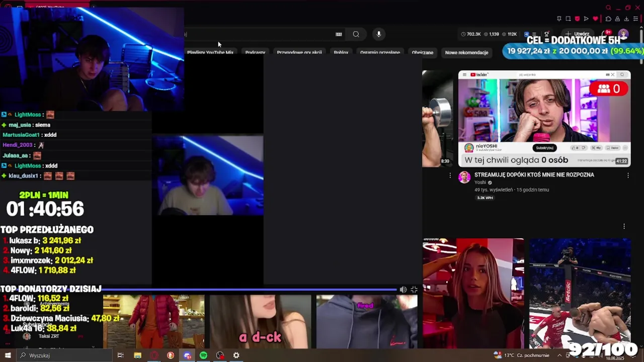The image size is (644, 362).
Task: Select the Podcasty filter chip
Action: click(x=255, y=52)
